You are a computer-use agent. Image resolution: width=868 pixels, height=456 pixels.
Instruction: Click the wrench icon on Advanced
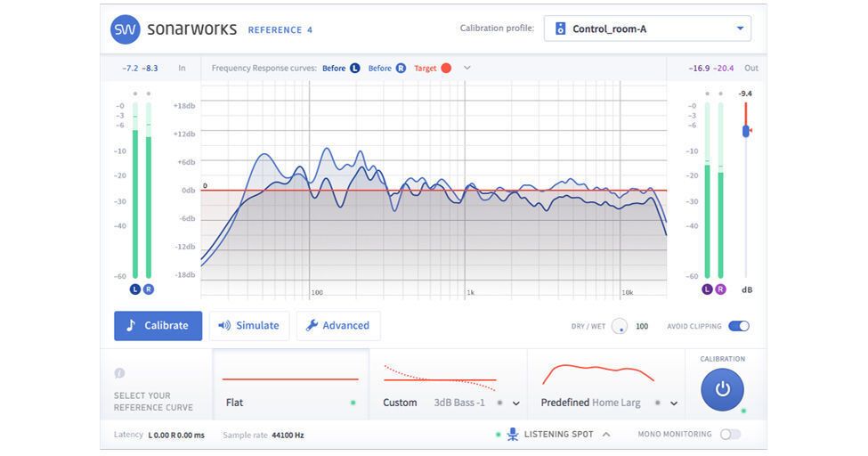(x=312, y=325)
